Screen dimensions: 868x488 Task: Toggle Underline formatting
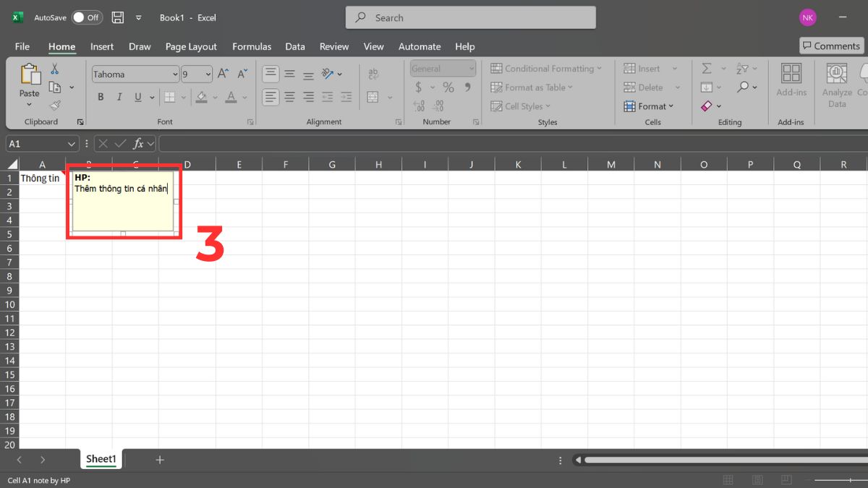click(137, 97)
